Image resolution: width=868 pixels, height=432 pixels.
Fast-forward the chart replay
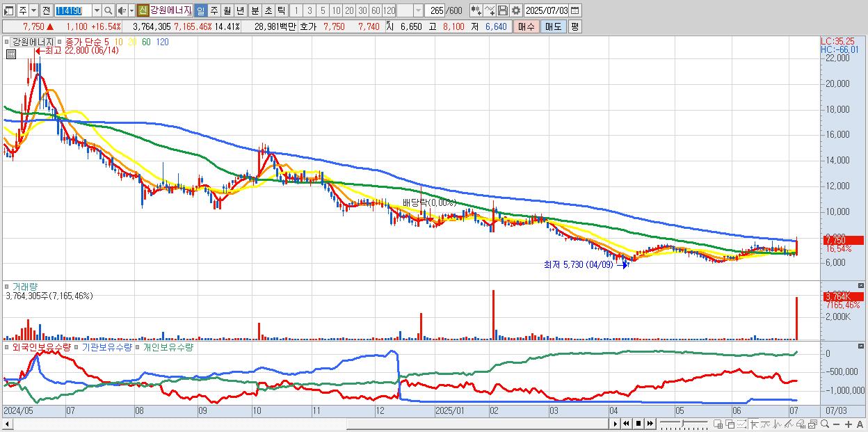(650, 424)
